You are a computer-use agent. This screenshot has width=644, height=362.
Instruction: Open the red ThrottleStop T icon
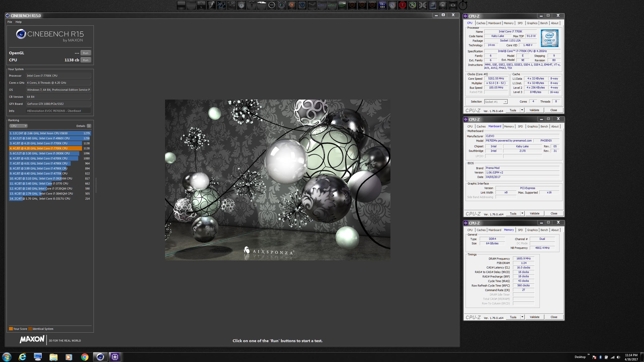point(403,5)
